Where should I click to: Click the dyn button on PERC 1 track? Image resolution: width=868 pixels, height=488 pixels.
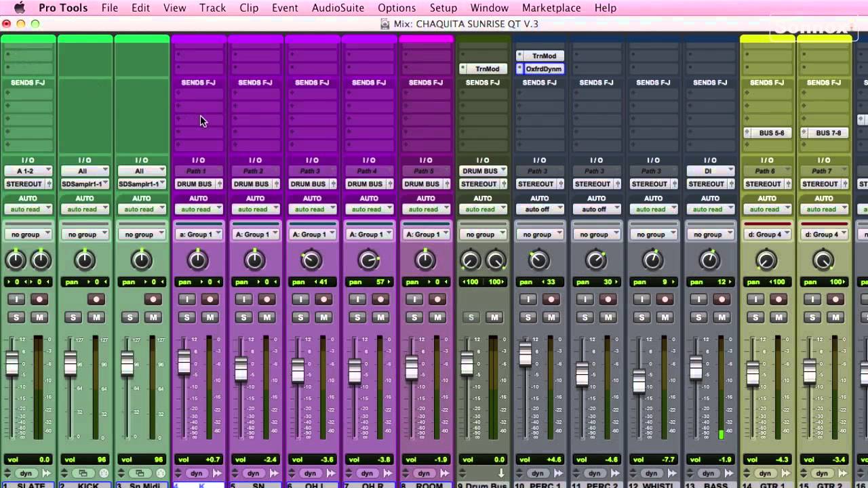538,473
